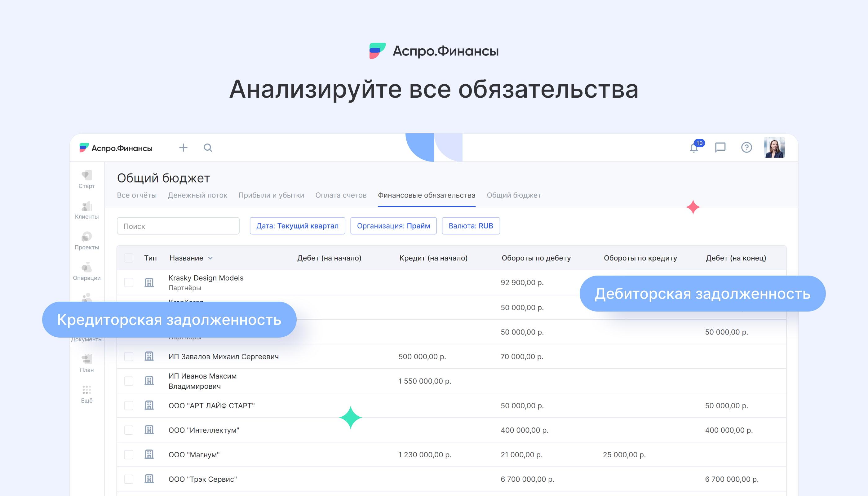Screen dimensions: 868x496
Task: Open search via magnifier icon
Action: (208, 148)
